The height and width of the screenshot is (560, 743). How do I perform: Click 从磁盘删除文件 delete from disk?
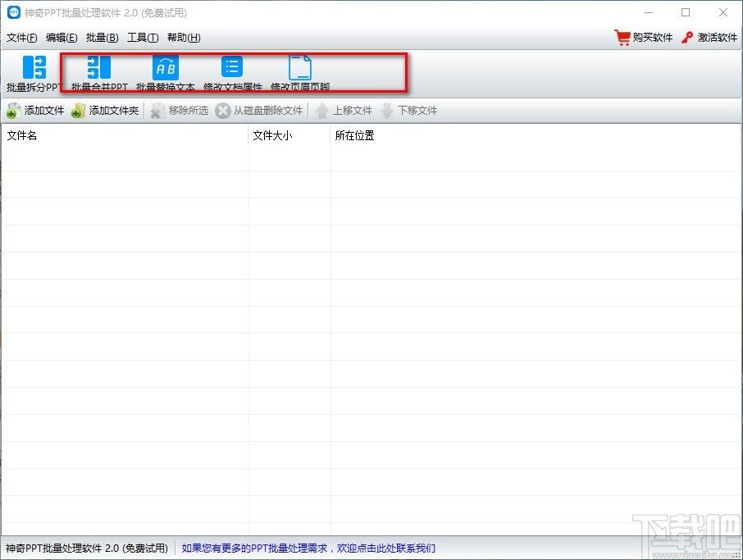(259, 111)
